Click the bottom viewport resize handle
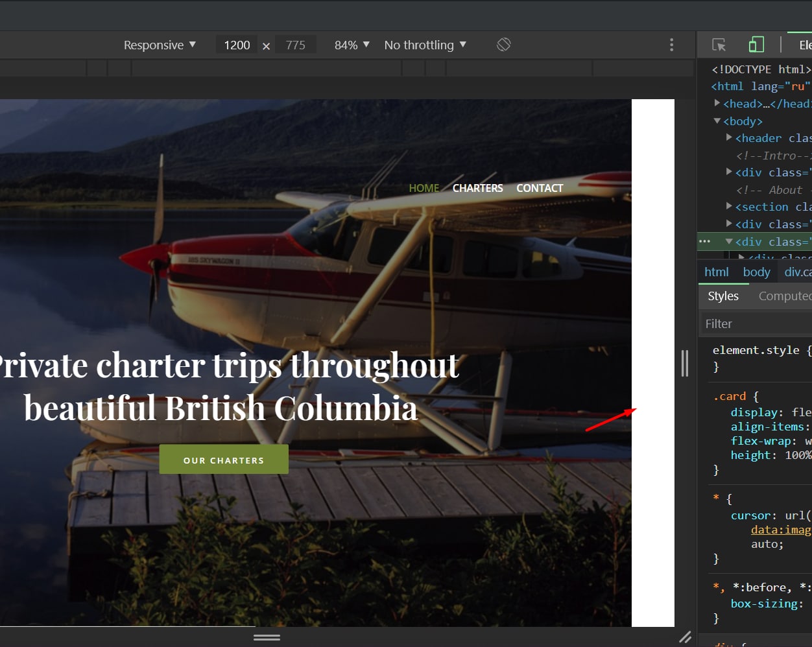This screenshot has height=647, width=812. 267,637
